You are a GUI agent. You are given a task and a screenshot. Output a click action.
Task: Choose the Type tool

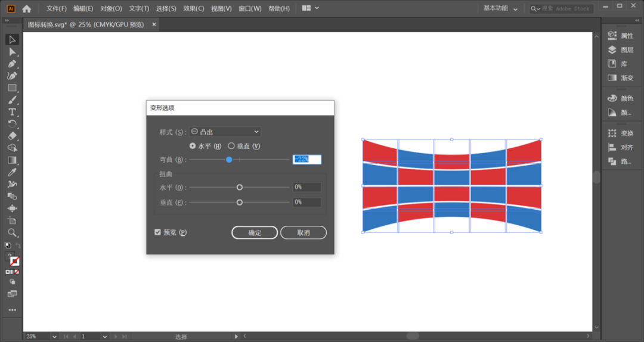coord(12,112)
